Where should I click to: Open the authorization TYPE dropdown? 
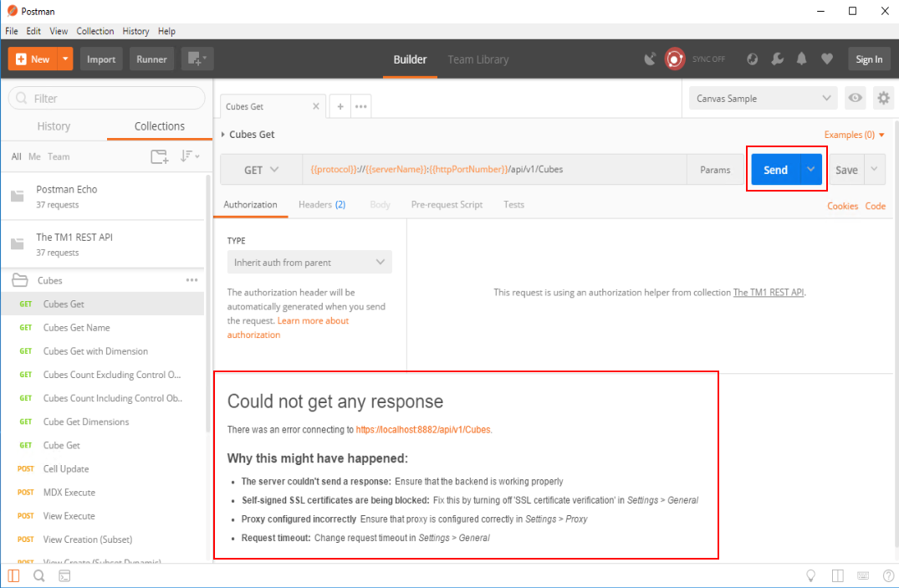[x=309, y=263]
